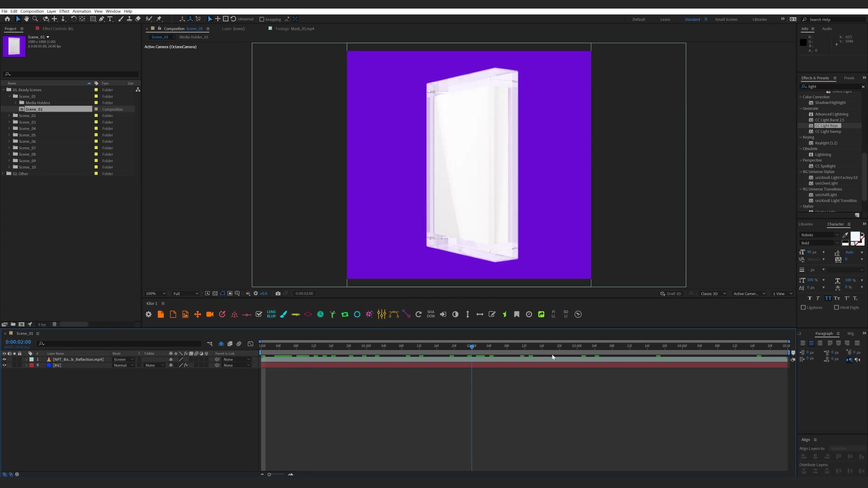Toggle the Ligatures checkbox
This screenshot has height=488, width=868.
pyautogui.click(x=803, y=307)
